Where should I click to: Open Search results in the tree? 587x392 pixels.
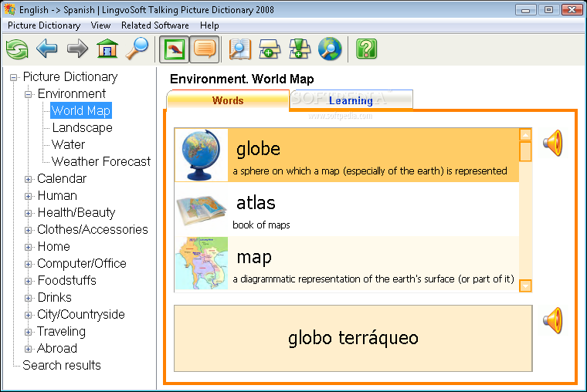click(x=62, y=365)
